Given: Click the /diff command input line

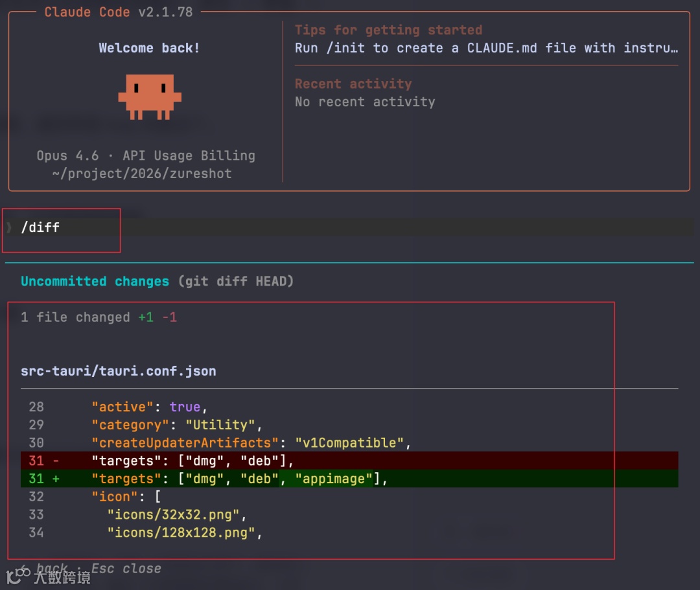Looking at the screenshot, I should tap(349, 227).
